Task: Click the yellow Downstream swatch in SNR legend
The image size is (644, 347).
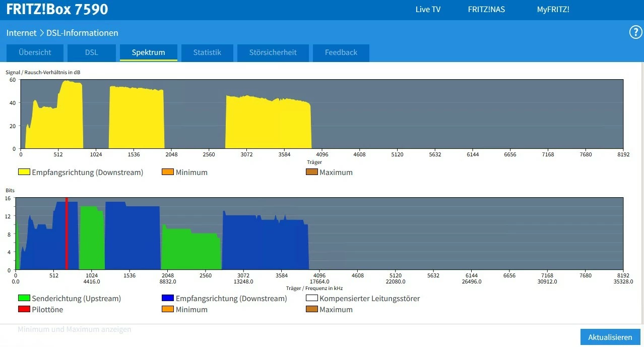Action: tap(24, 172)
